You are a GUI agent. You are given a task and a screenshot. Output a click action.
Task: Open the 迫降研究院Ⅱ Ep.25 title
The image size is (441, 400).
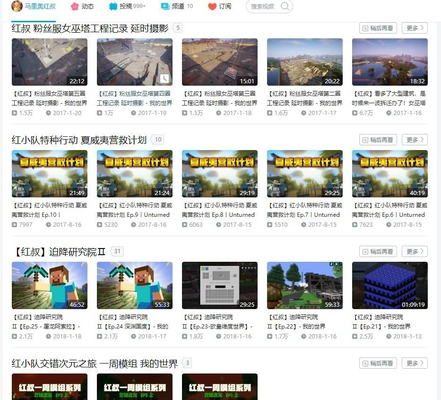point(46,322)
